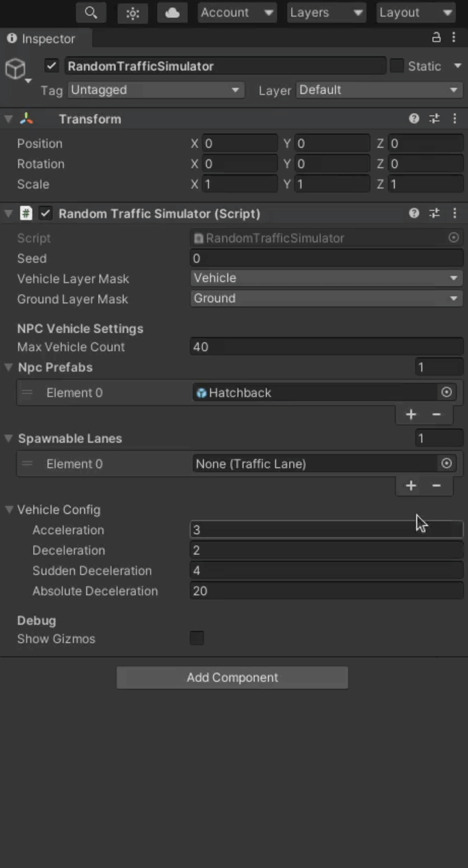Viewport: 468px width, 868px height.
Task: Open the Tag dropdown showing Untagged
Action: [155, 90]
